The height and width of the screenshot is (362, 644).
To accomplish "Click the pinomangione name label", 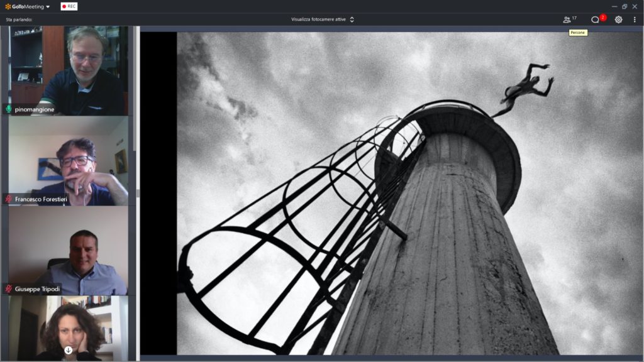I will coord(35,109).
